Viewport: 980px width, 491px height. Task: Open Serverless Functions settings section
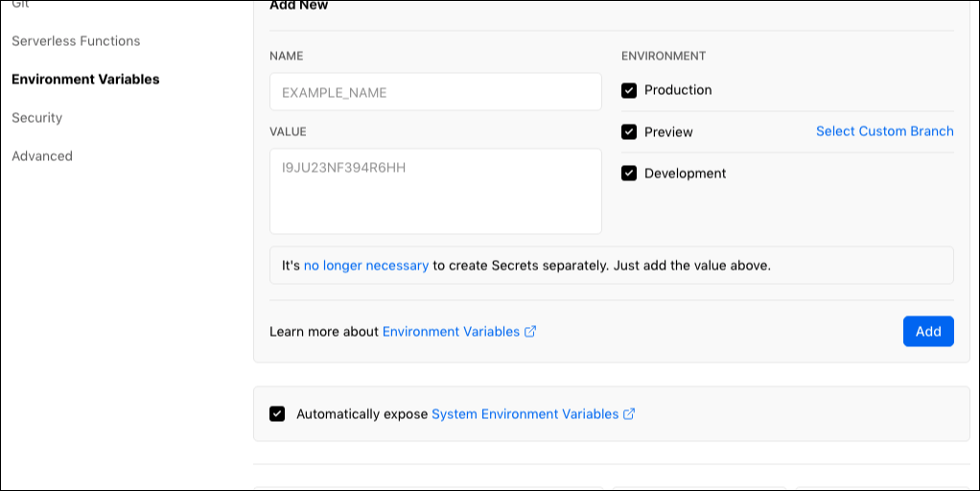coord(76,41)
